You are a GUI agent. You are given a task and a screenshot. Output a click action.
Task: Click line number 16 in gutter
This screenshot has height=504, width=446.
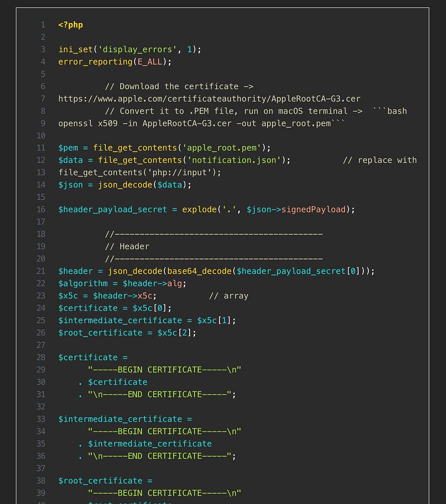[x=41, y=210]
